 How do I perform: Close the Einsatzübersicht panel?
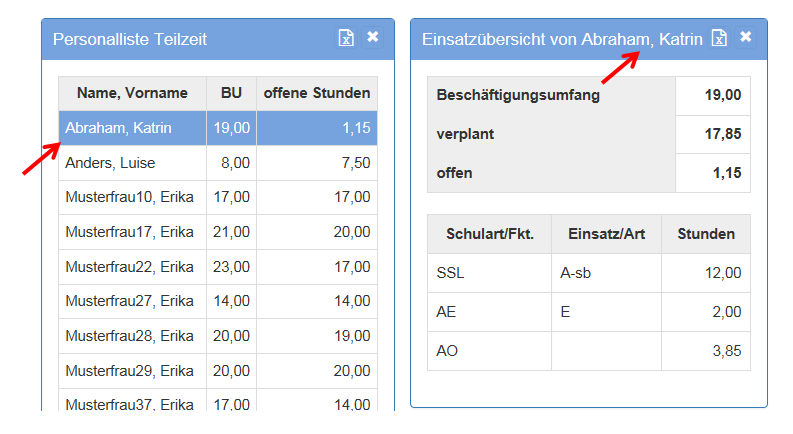746,37
